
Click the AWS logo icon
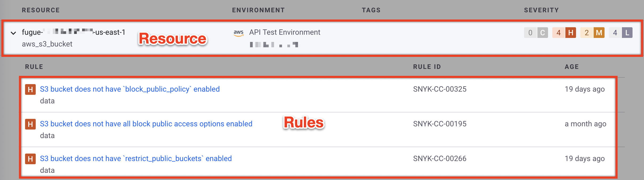[x=238, y=33]
